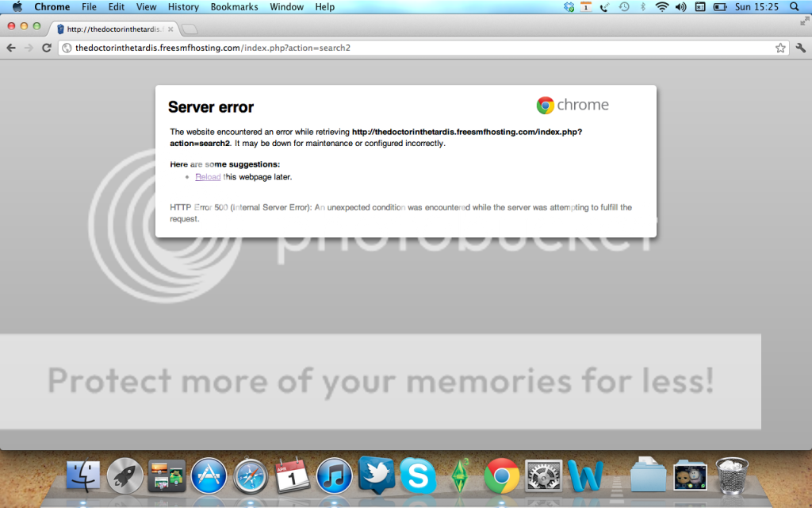Open Safari compass icon in Dock
Viewport: 812px width, 508px height.
click(251, 476)
